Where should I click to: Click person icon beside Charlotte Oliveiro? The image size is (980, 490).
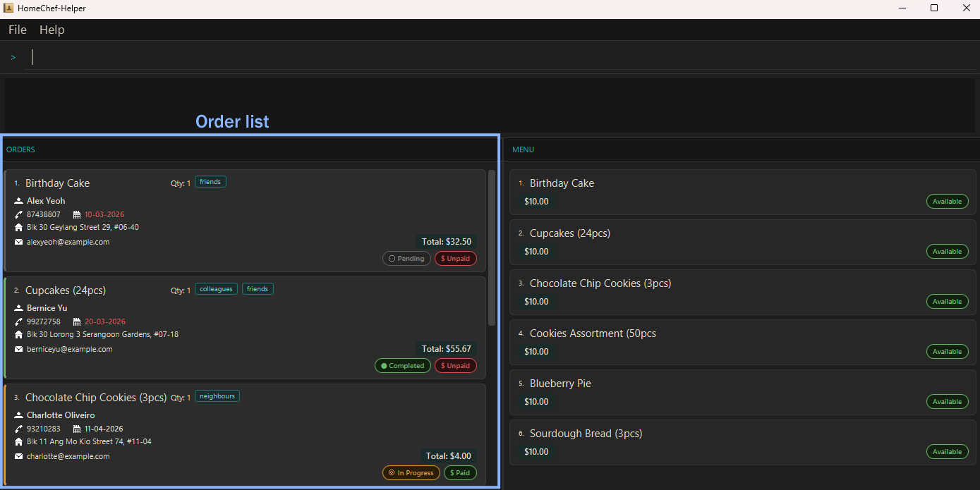pyautogui.click(x=19, y=415)
